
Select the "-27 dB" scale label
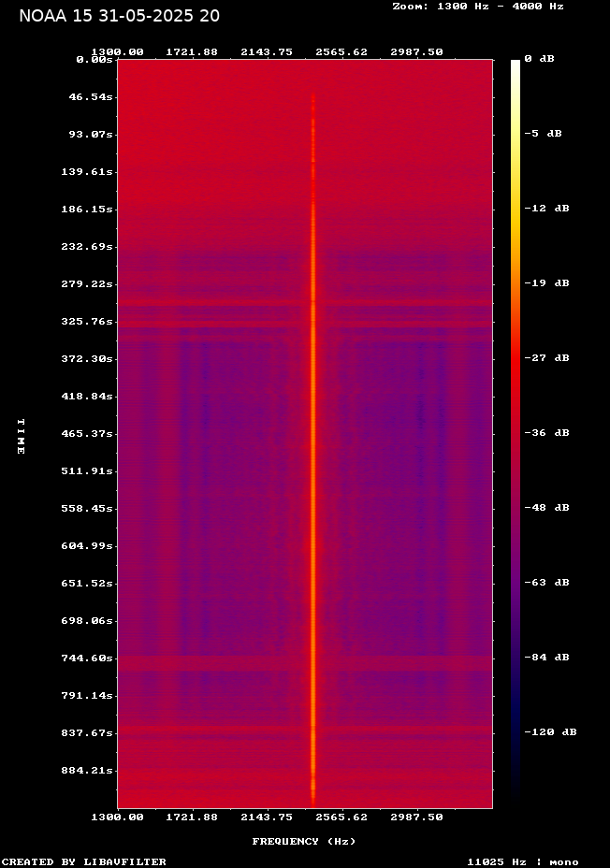(x=547, y=357)
